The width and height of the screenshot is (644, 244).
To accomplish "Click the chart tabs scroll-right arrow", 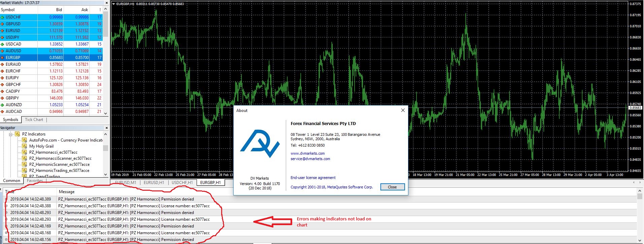I will pos(640,182).
